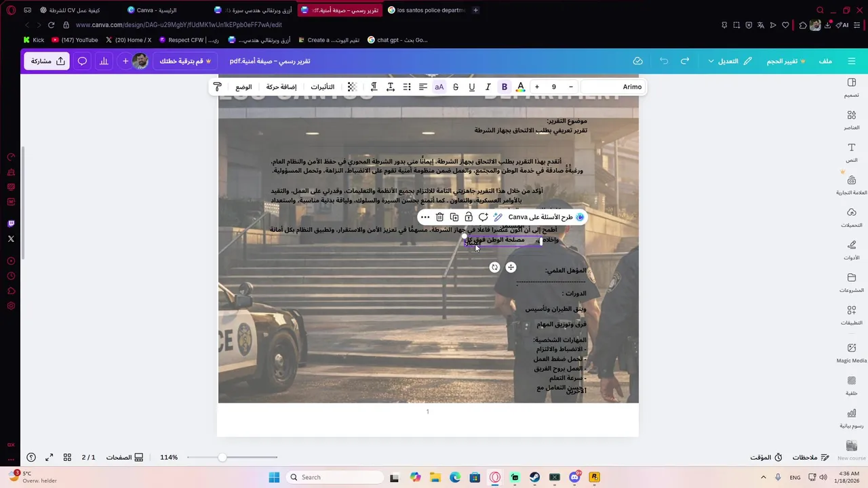The width and height of the screenshot is (868, 488).
Task: Open the comments speech bubble icon
Action: pos(82,61)
